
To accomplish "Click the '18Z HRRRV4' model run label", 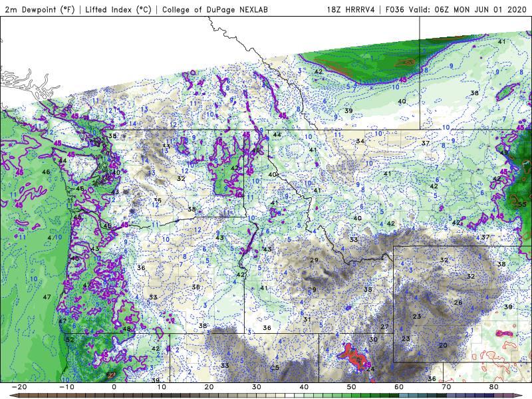I will click(351, 9).
